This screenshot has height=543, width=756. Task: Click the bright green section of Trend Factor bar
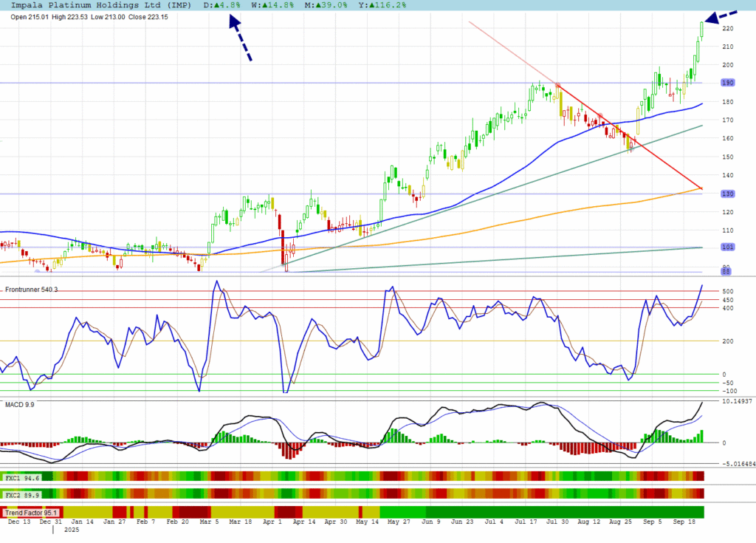[x=403, y=512]
